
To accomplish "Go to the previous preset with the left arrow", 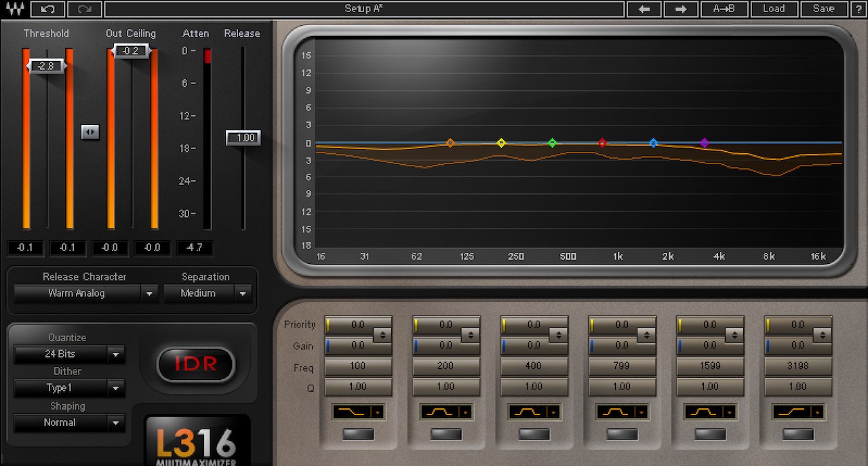I will (644, 9).
